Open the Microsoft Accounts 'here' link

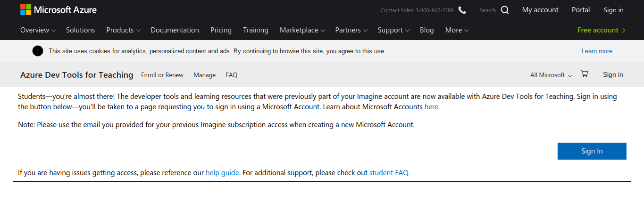[432, 107]
